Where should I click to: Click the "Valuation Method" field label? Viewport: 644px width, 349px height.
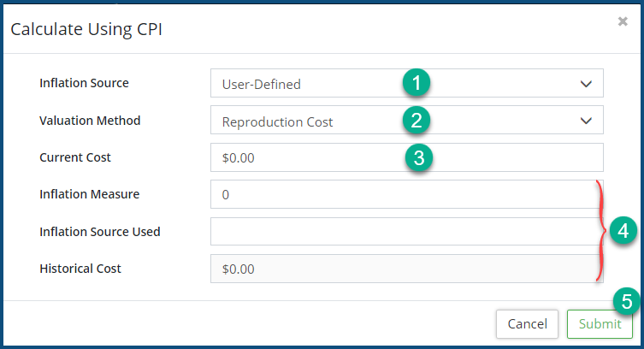coord(90,121)
